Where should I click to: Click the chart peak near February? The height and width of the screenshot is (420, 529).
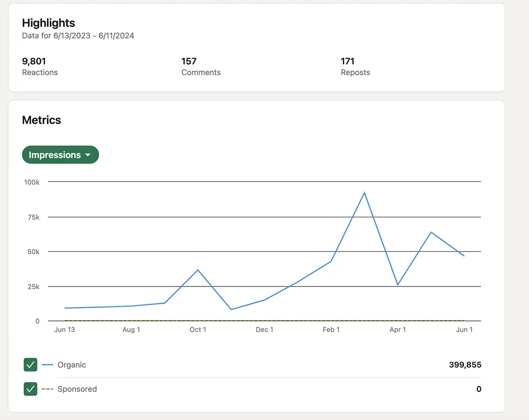(364, 192)
